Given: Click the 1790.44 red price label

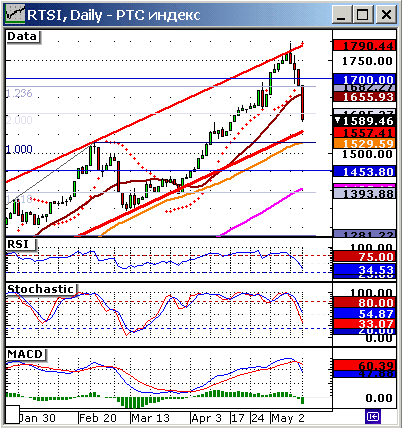Looking at the screenshot, I should (x=365, y=45).
